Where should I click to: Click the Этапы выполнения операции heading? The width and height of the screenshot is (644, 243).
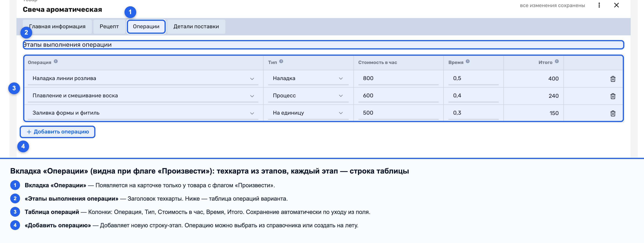click(x=67, y=45)
